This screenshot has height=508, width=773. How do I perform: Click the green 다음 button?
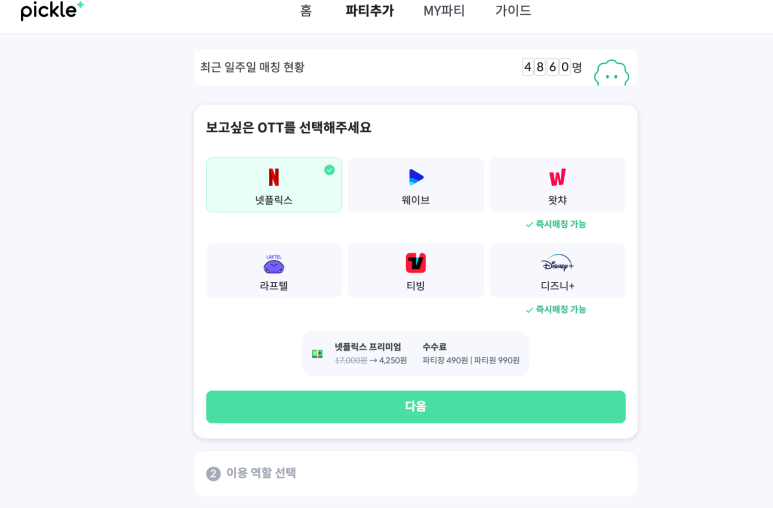pos(416,406)
